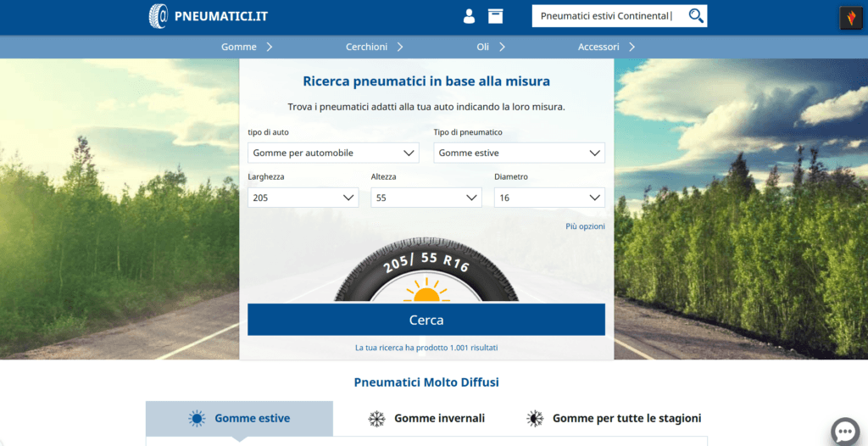Open the live chat bubble
The height and width of the screenshot is (446, 868).
845,432
